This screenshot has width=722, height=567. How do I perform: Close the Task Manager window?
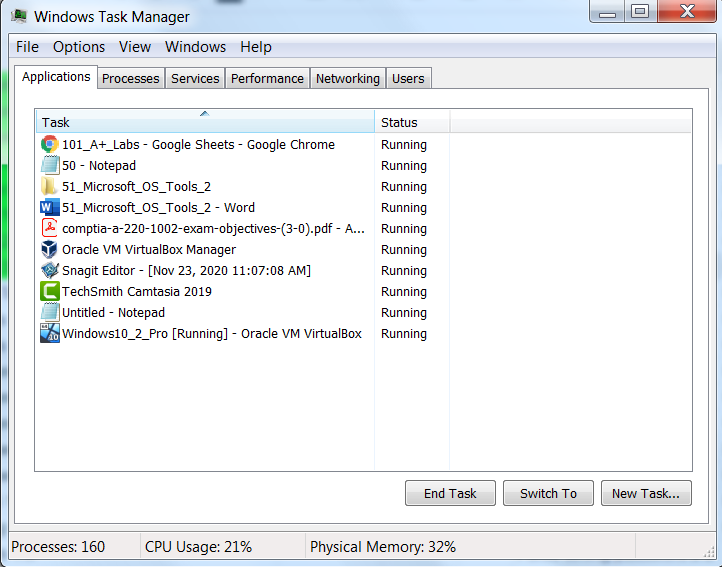tap(687, 11)
